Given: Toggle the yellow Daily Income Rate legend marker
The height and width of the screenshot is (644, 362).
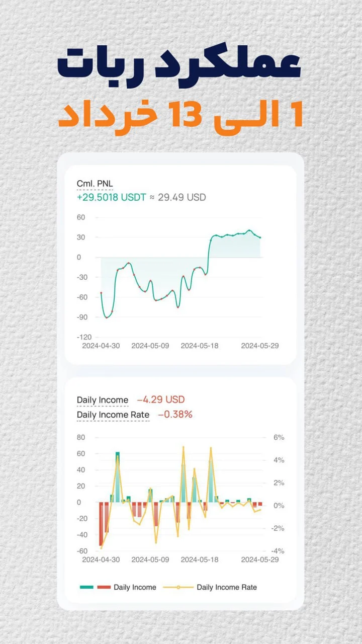Looking at the screenshot, I should coord(178,587).
